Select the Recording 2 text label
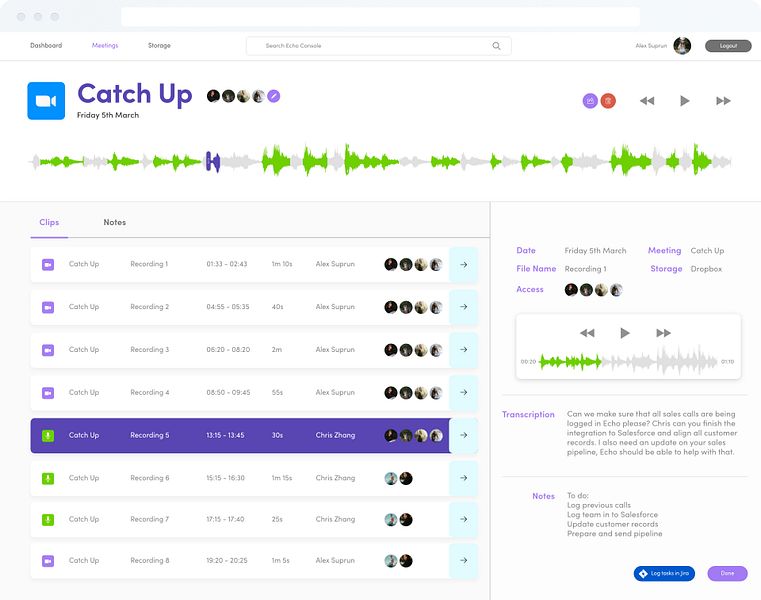This screenshot has width=761, height=600. (149, 307)
